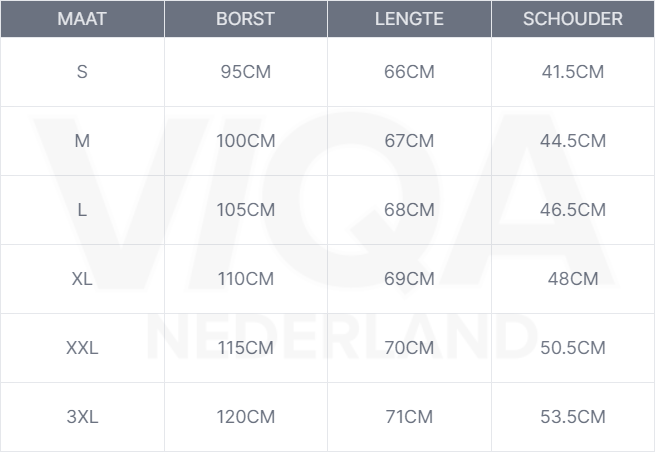Select the S size cell
The image size is (655, 452).
(x=82, y=72)
